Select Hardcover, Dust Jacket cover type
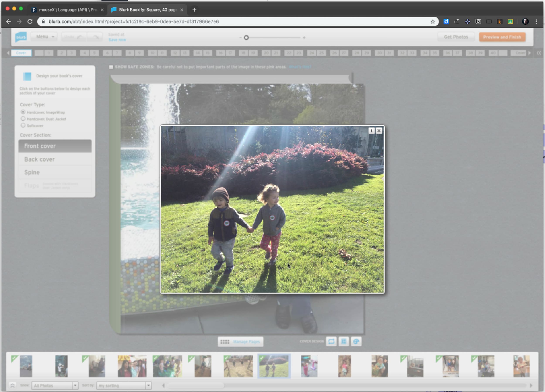 [23, 119]
